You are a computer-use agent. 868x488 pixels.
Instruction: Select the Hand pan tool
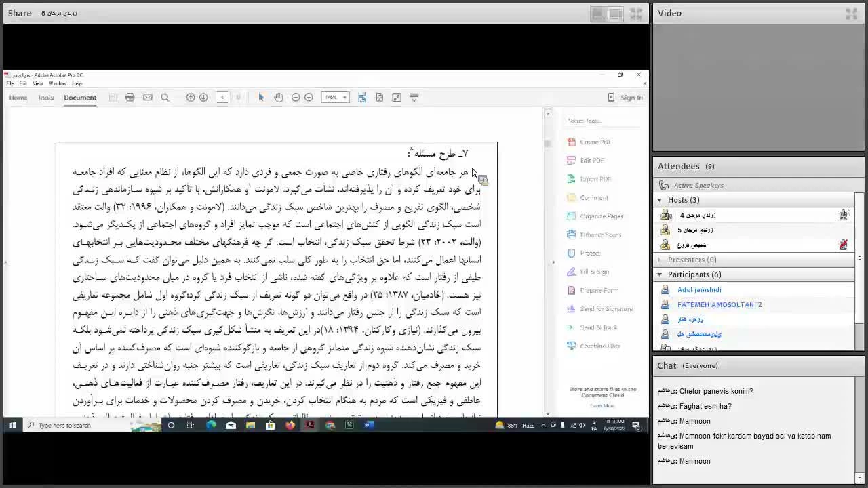[279, 98]
